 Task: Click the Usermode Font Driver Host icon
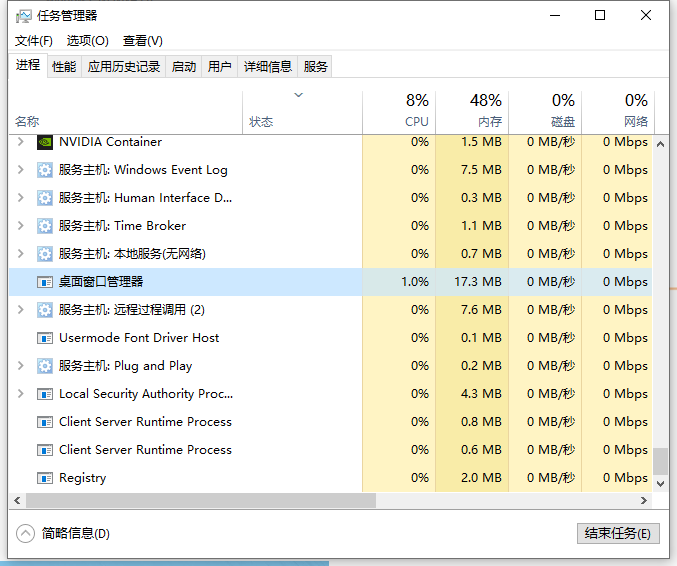pyautogui.click(x=45, y=338)
